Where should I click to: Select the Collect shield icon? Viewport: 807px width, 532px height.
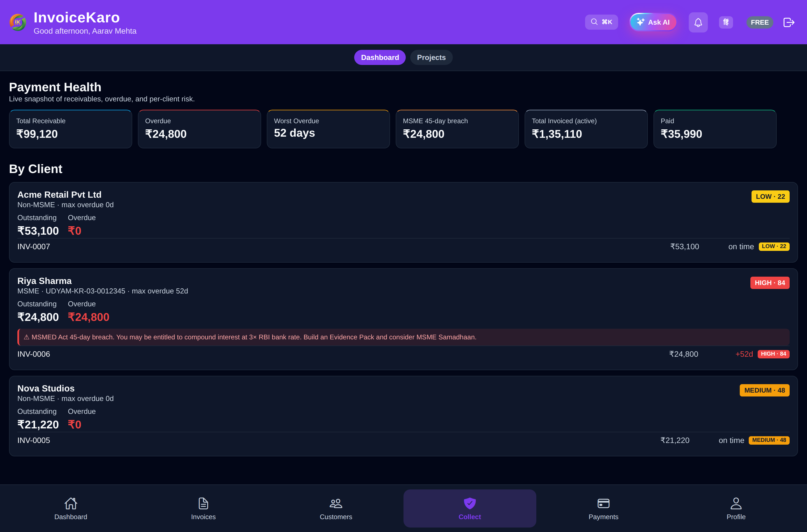pyautogui.click(x=470, y=503)
